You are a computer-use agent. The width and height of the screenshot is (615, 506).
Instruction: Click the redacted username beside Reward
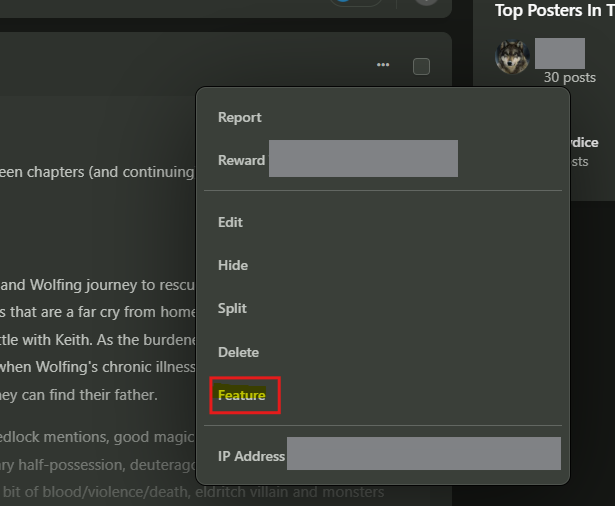363,158
